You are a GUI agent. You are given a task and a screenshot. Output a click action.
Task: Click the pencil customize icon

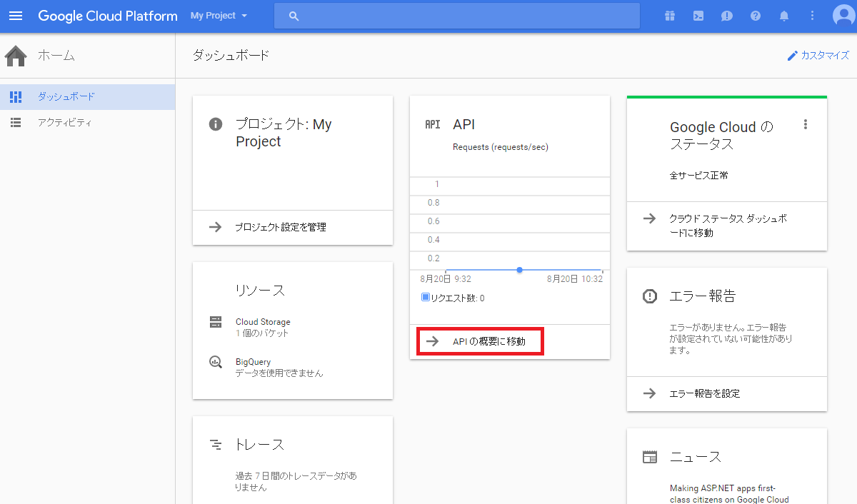tap(792, 56)
